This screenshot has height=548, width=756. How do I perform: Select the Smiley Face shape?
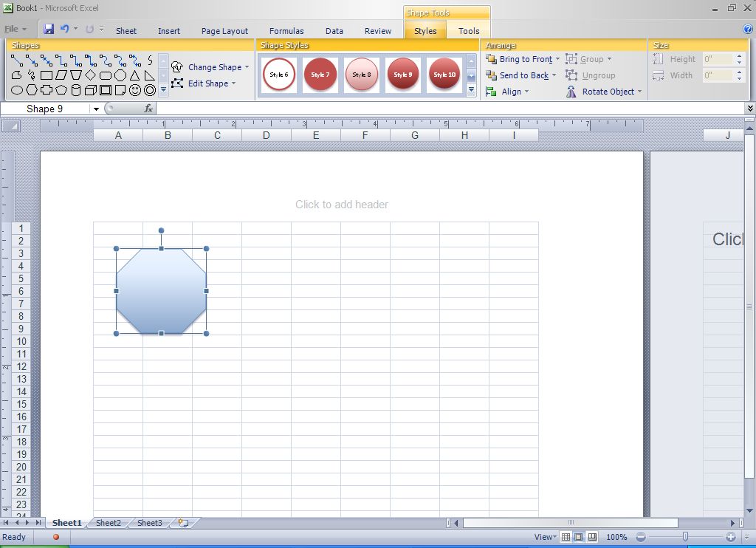(136, 89)
